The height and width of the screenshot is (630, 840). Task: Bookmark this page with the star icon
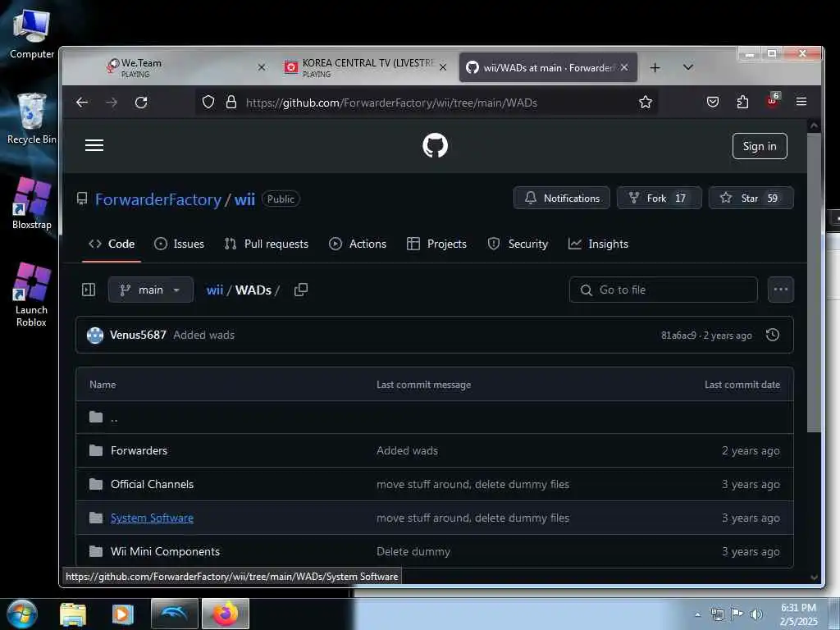click(646, 102)
